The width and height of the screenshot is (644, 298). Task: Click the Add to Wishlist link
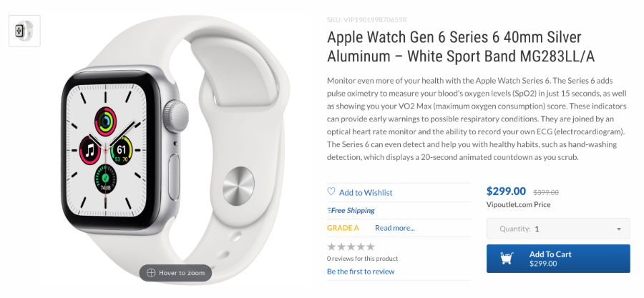tap(366, 192)
